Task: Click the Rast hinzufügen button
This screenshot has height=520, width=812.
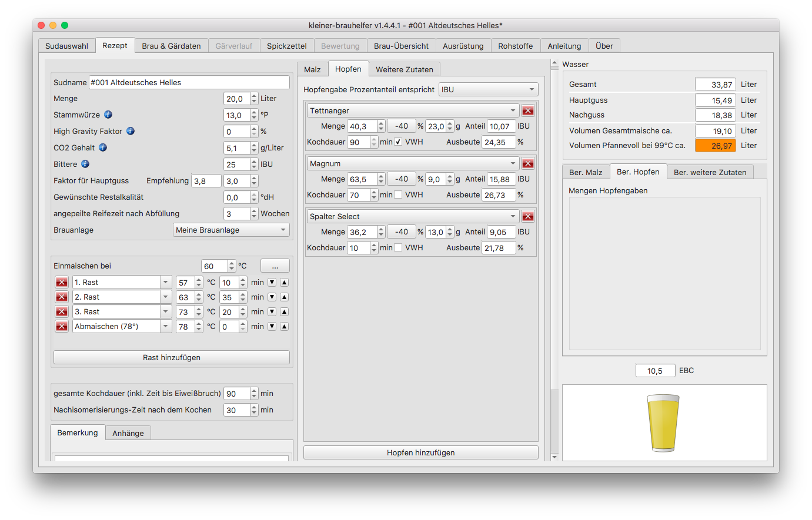Action: point(171,357)
